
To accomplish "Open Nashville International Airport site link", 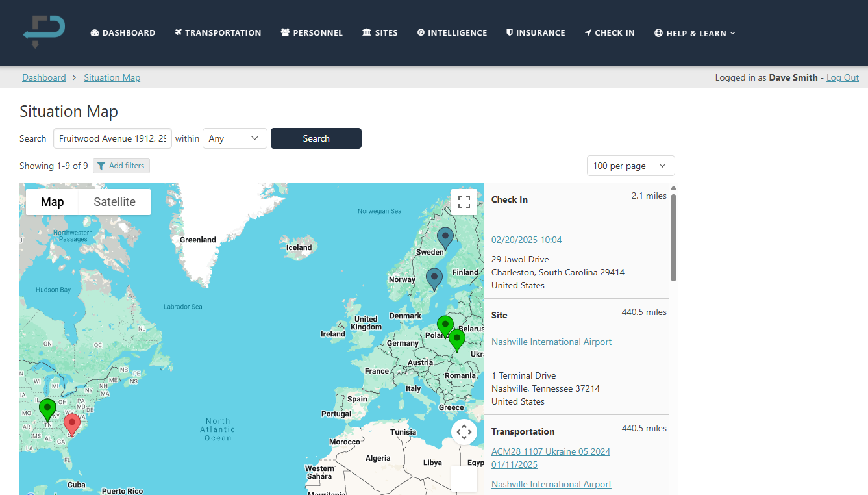I will coord(551,342).
